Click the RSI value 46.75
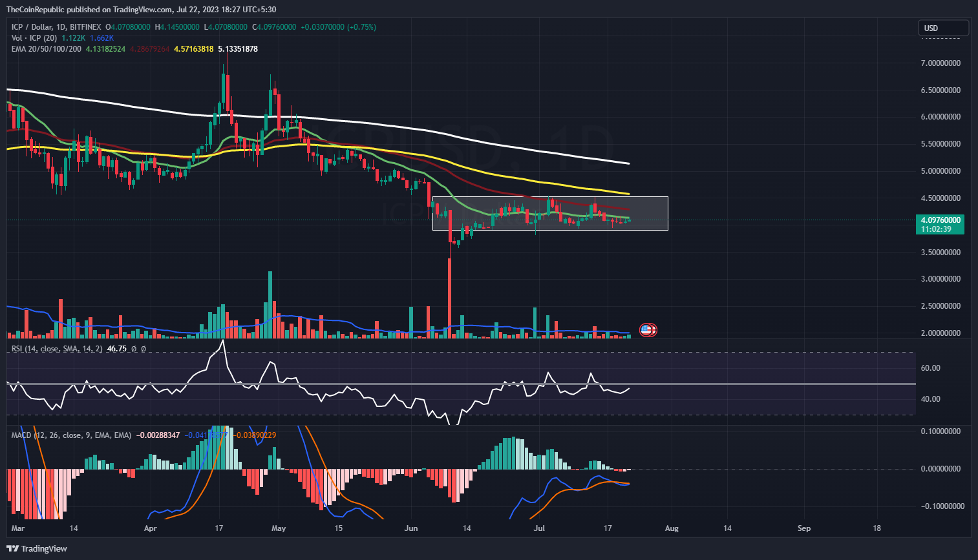The image size is (978, 560). pyautogui.click(x=116, y=349)
